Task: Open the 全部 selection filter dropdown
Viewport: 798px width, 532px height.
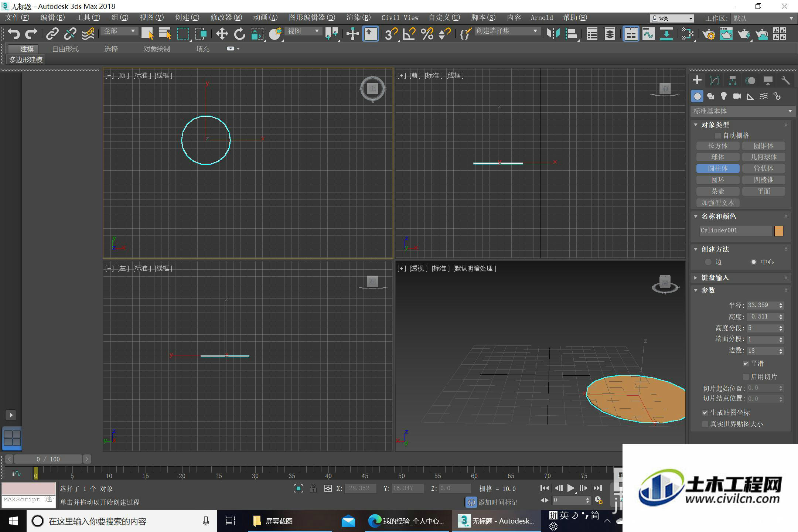Action: tap(119, 31)
